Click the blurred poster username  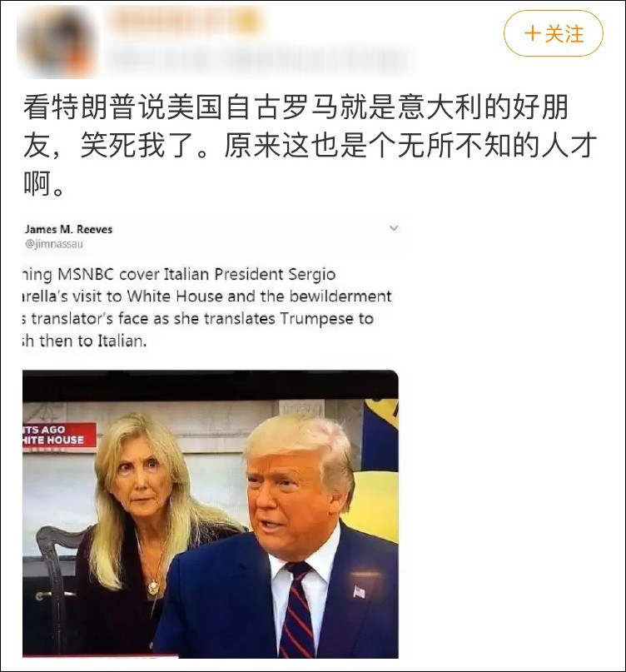(171, 20)
